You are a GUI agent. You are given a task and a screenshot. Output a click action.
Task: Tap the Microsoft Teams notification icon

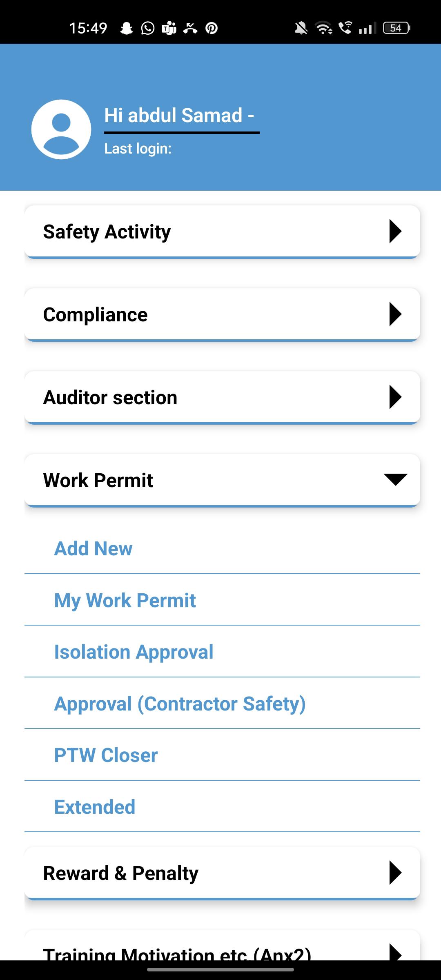(169, 28)
